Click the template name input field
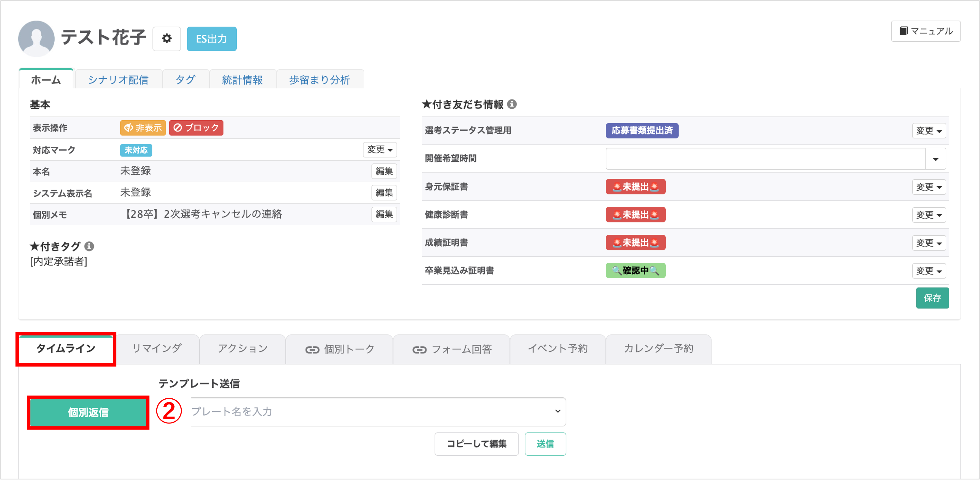The width and height of the screenshot is (980, 480). [377, 412]
